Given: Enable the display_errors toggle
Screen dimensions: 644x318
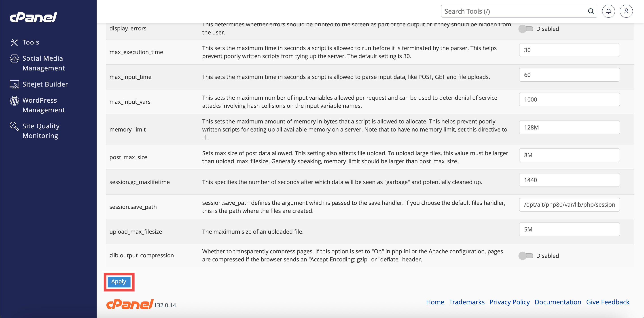Looking at the screenshot, I should tap(525, 29).
